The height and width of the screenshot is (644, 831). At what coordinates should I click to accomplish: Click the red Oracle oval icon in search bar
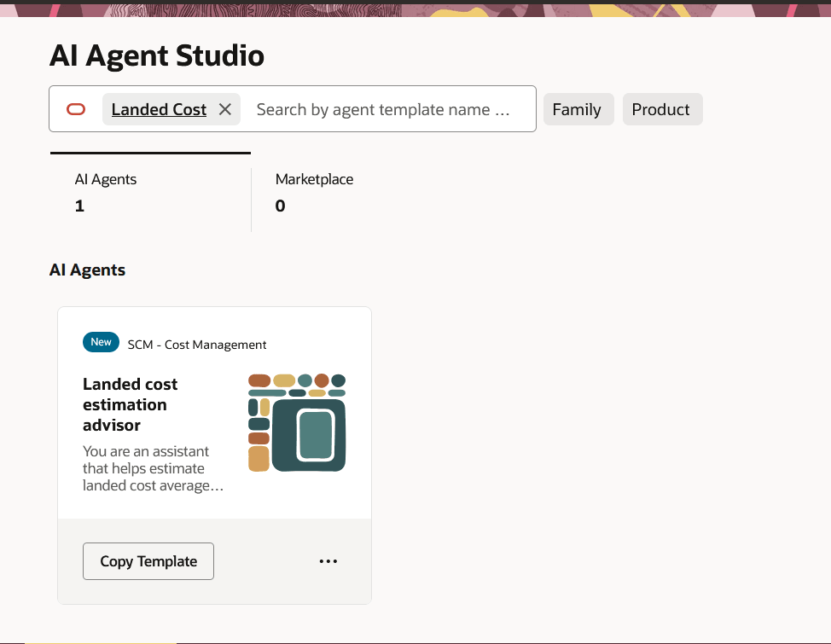point(76,109)
